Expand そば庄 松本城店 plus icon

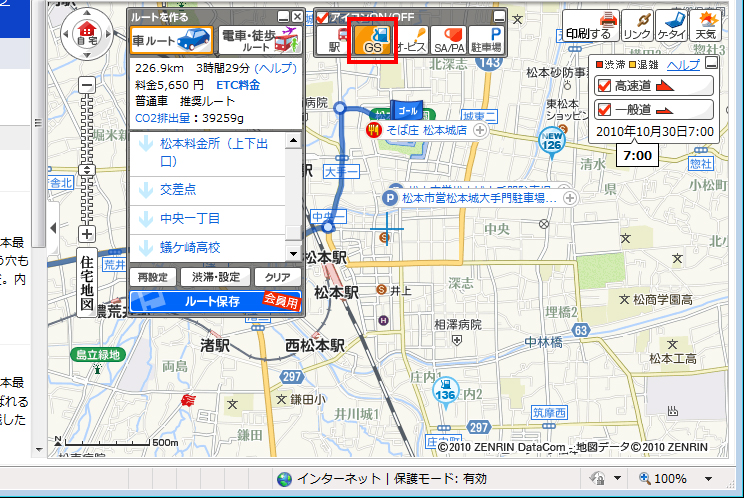coord(480,130)
